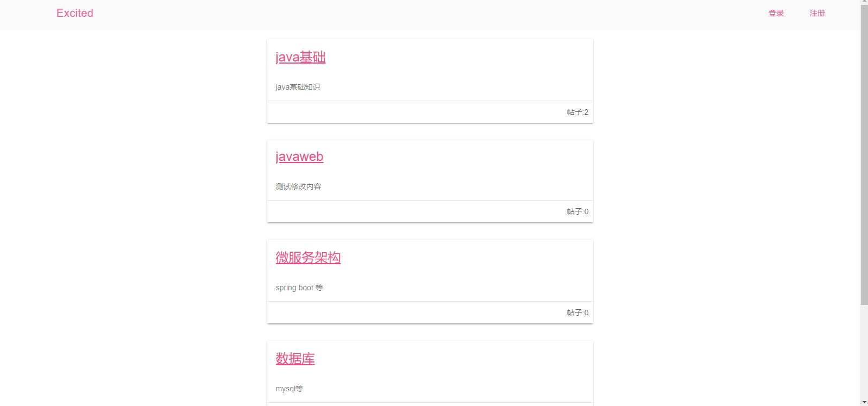Click 帖子:0 count on 微服务架构 card
This screenshot has width=868, height=406.
tap(577, 313)
